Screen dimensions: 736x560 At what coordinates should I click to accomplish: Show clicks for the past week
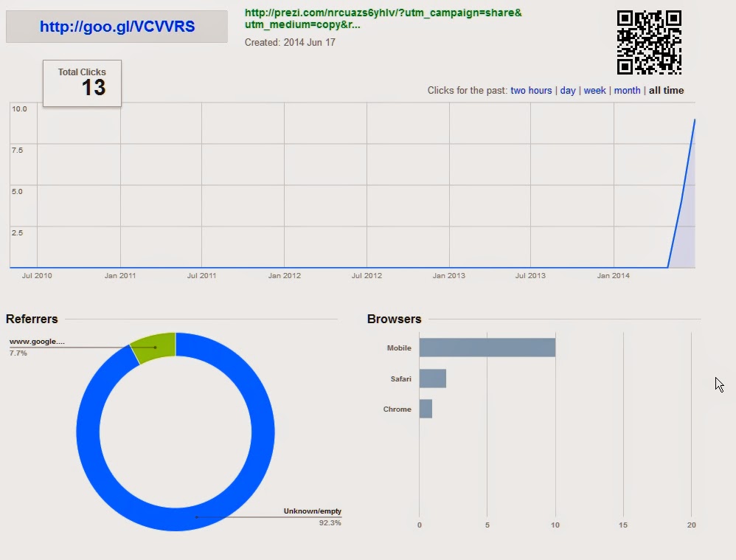(594, 90)
